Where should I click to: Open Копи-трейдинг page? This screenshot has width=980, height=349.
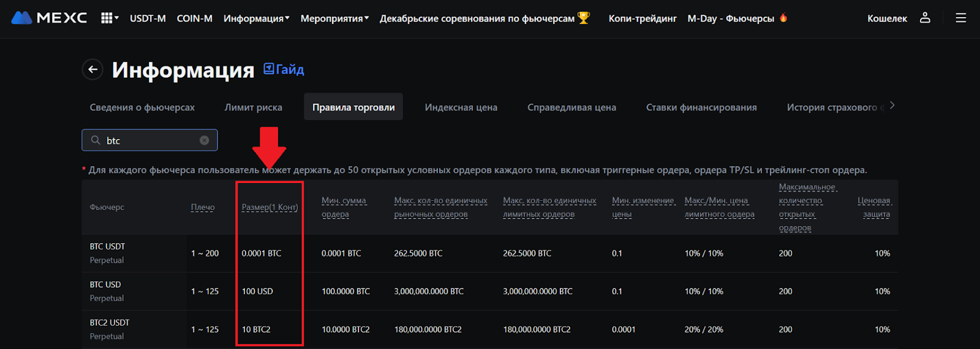click(x=643, y=18)
